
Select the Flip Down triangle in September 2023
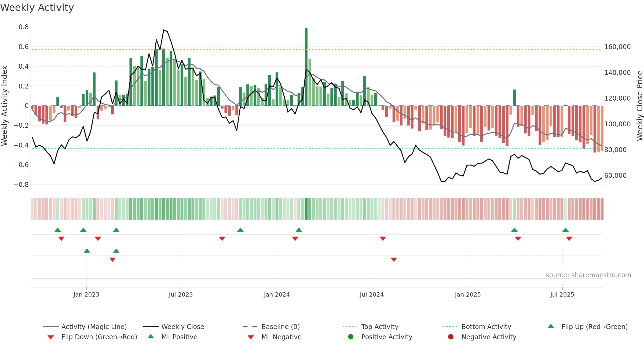click(222, 239)
